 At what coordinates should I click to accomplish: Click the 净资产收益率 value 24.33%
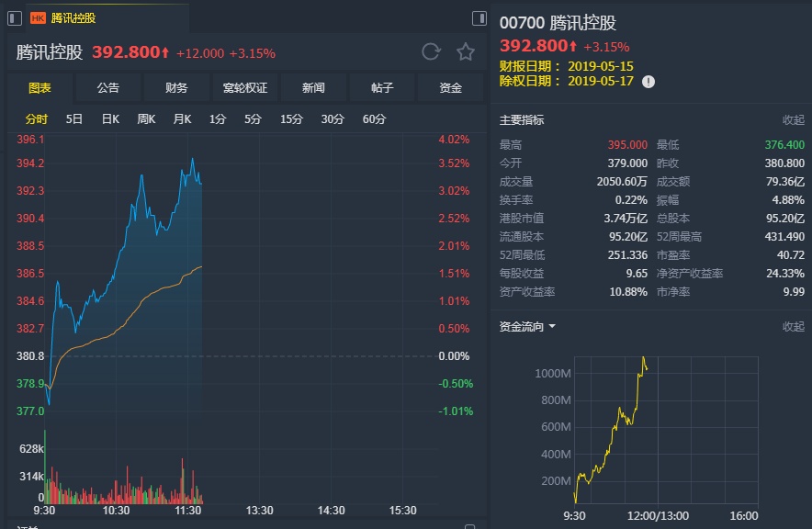[785, 274]
